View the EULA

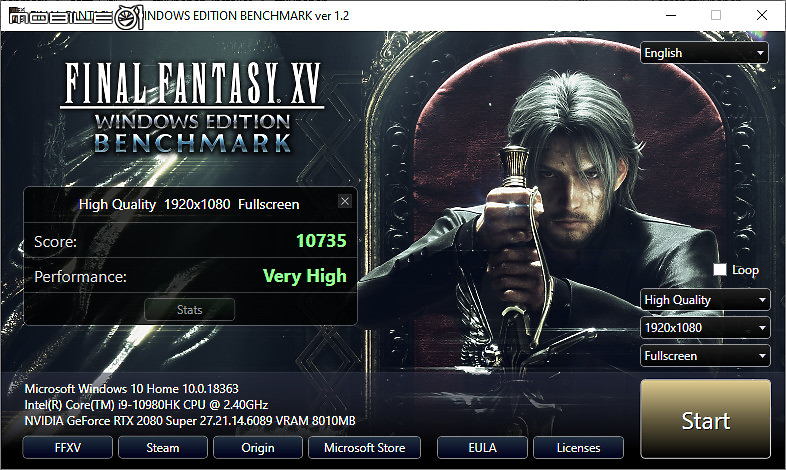tap(482, 447)
